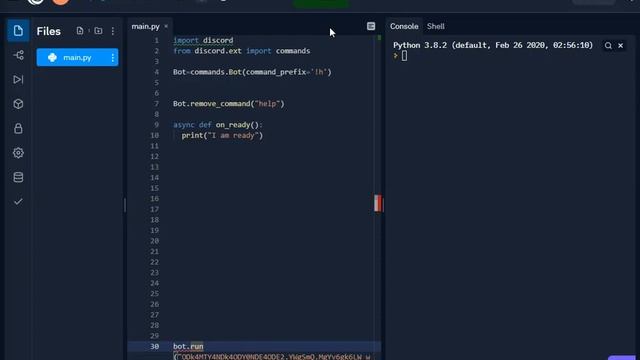Create a new folder in Files panel
Image resolution: width=640 pixels, height=360 pixels.
[98, 31]
